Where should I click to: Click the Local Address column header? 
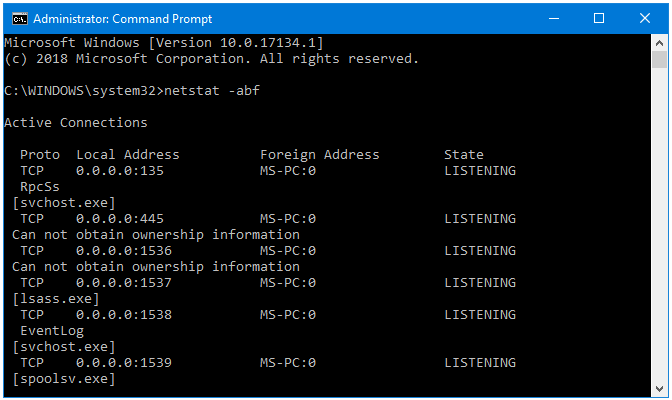[x=128, y=154]
